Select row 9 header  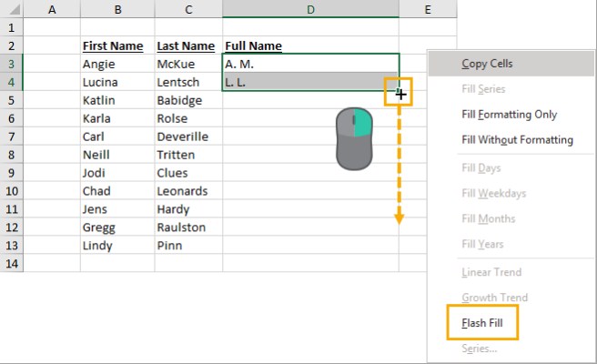(x=12, y=173)
